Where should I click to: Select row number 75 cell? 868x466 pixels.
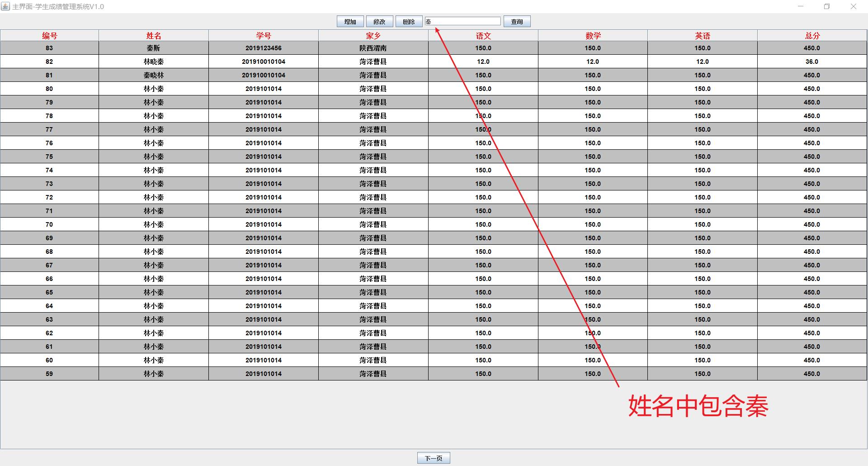(49, 157)
